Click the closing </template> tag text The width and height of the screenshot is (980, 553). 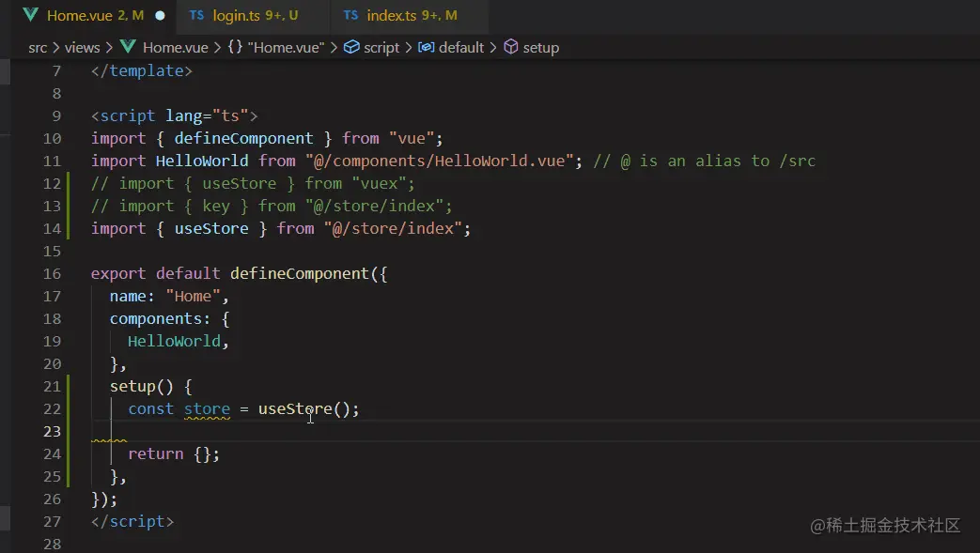(x=142, y=70)
